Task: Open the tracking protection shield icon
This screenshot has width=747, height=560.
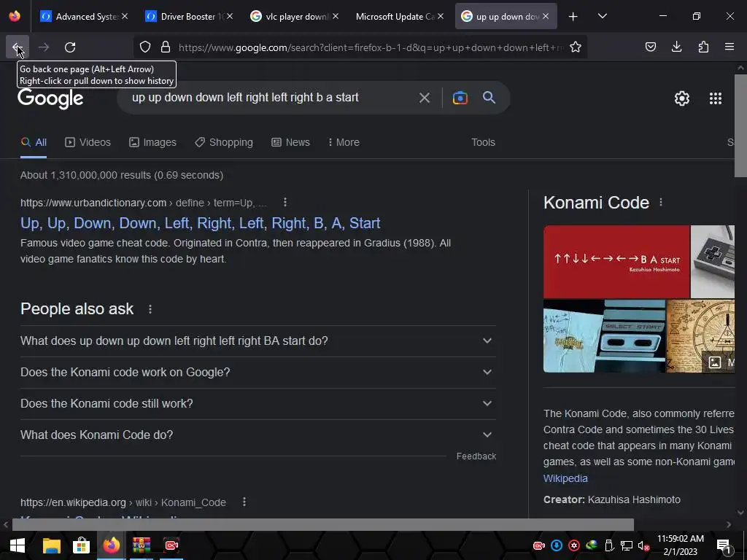Action: (x=145, y=47)
